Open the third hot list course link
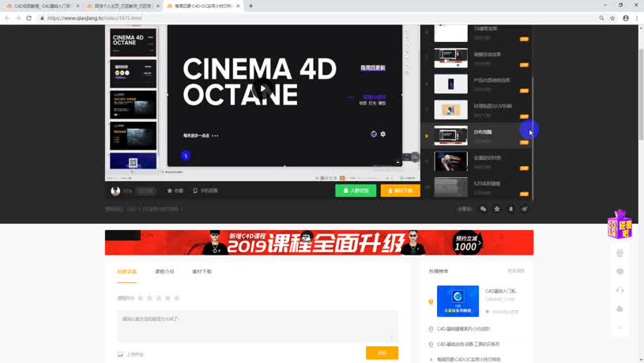The width and height of the screenshot is (644, 363). click(469, 344)
